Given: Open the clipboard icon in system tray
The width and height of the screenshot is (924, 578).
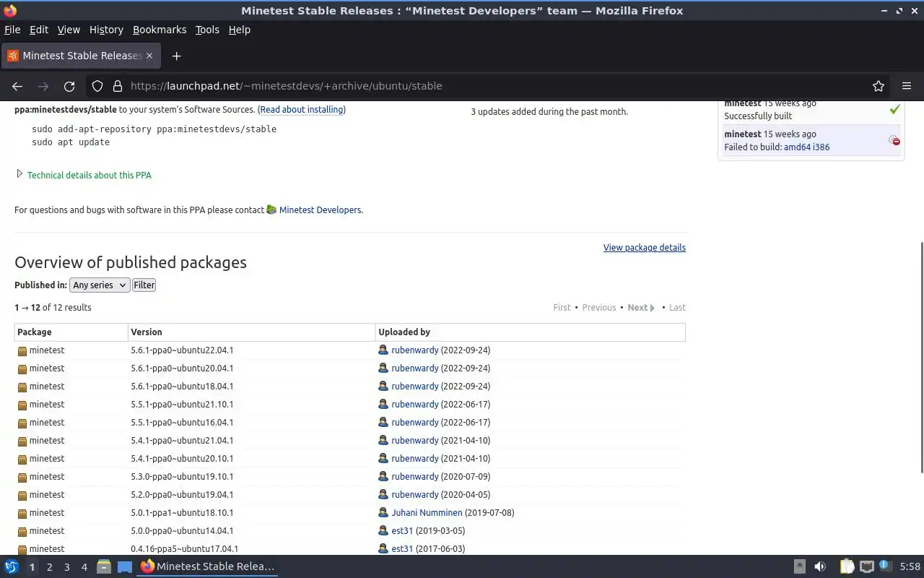Looking at the screenshot, I should [x=847, y=567].
